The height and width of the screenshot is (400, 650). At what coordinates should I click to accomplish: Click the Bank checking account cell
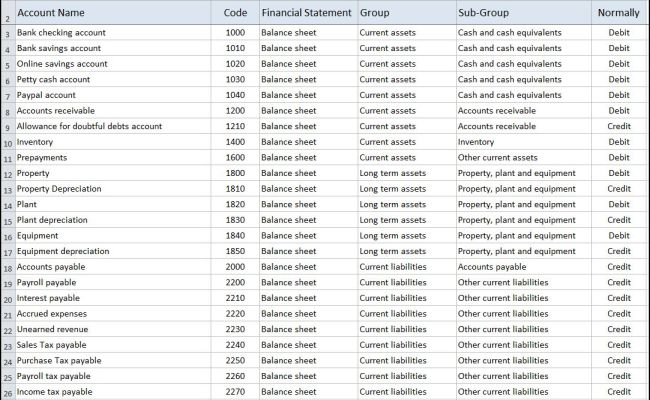pos(113,33)
